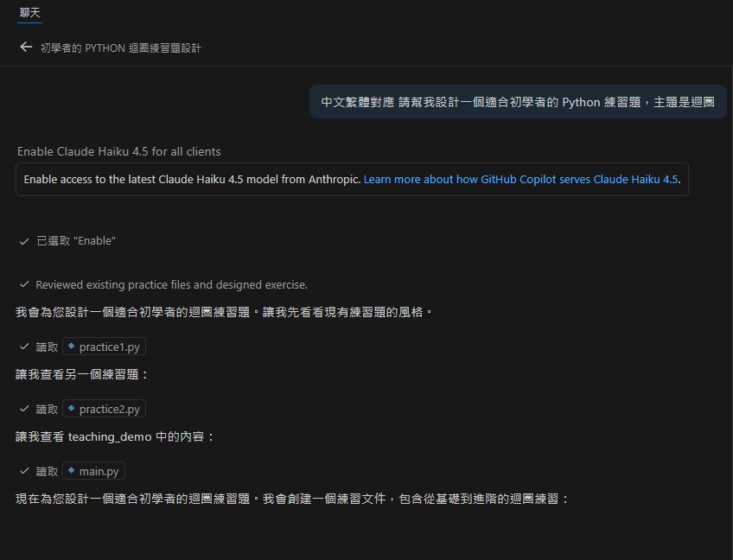This screenshot has width=733, height=560.
Task: Click the chat title 初學者的 PYTHON 迴圈練習題設計
Action: pyautogui.click(x=121, y=48)
